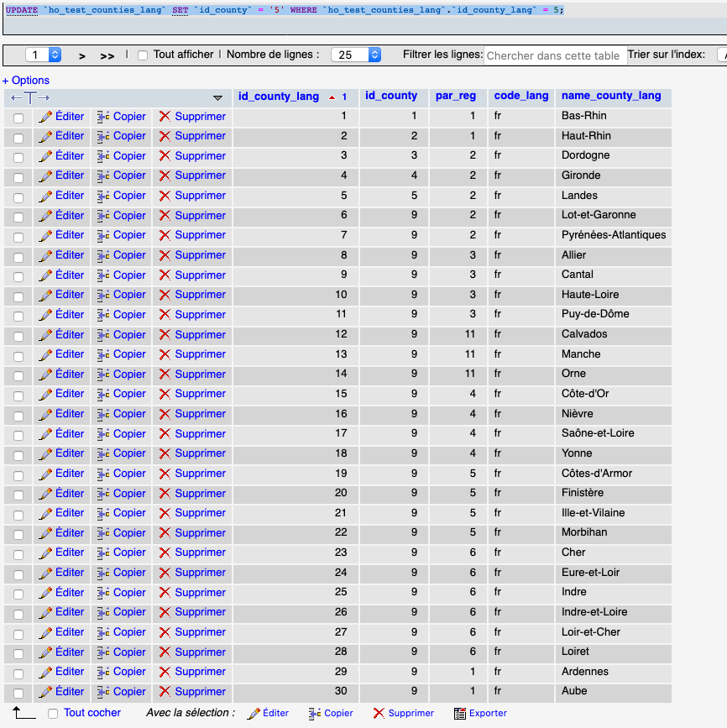The height and width of the screenshot is (728, 727).
Task: Click the red X icon on the Calvados row
Action: 165,334
